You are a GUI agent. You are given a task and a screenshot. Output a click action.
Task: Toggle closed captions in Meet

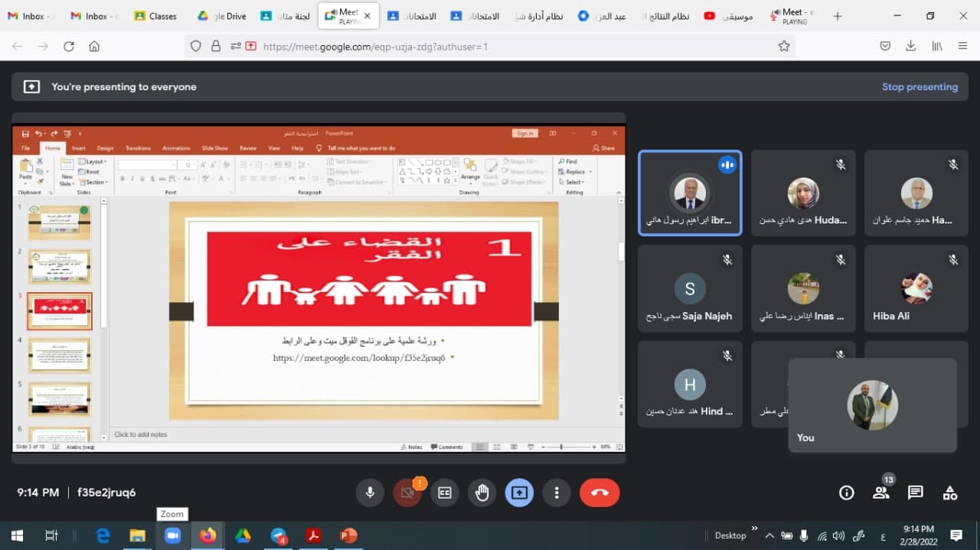[x=445, y=493]
